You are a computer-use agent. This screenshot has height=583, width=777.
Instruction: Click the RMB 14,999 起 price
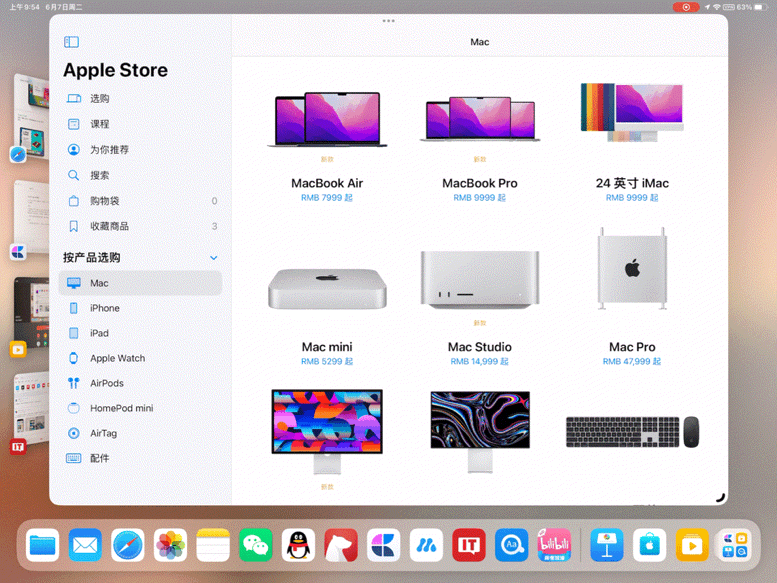click(480, 362)
